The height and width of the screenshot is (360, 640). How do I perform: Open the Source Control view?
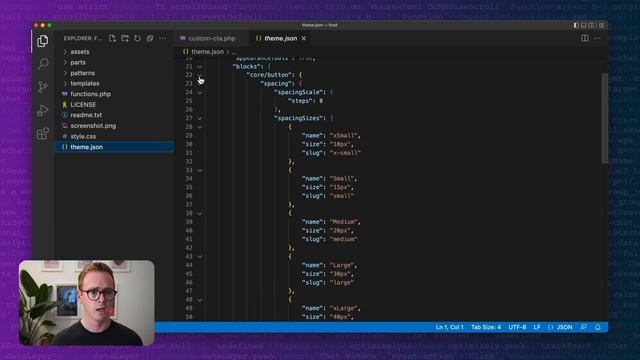[42, 87]
